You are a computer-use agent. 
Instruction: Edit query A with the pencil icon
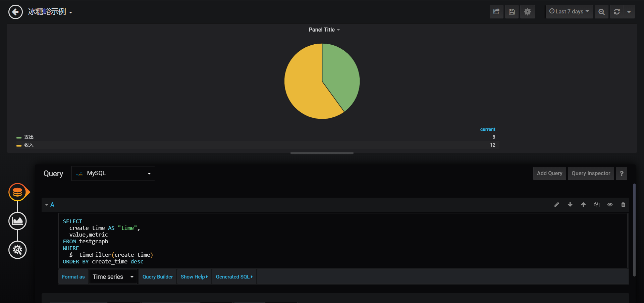click(x=557, y=204)
